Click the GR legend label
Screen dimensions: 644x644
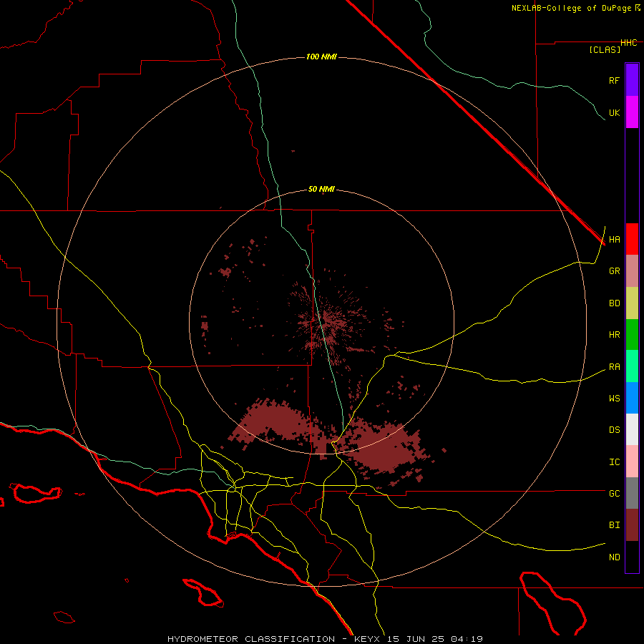point(614,271)
